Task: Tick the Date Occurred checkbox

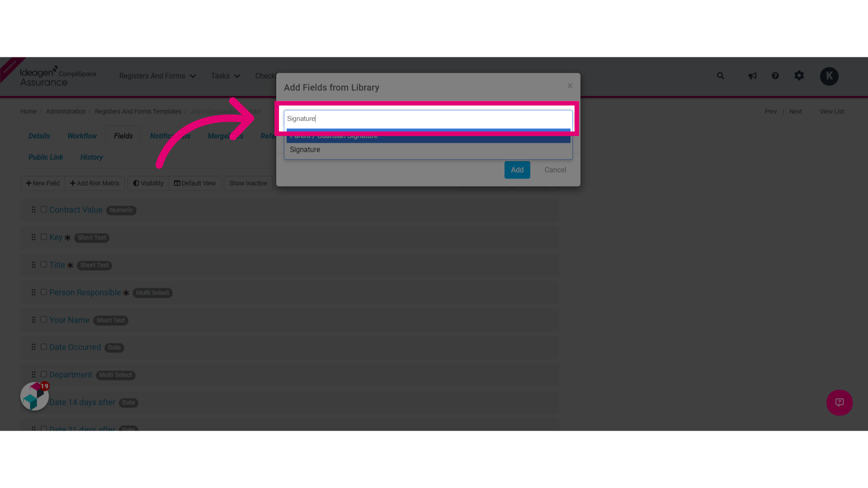Action: (x=44, y=347)
